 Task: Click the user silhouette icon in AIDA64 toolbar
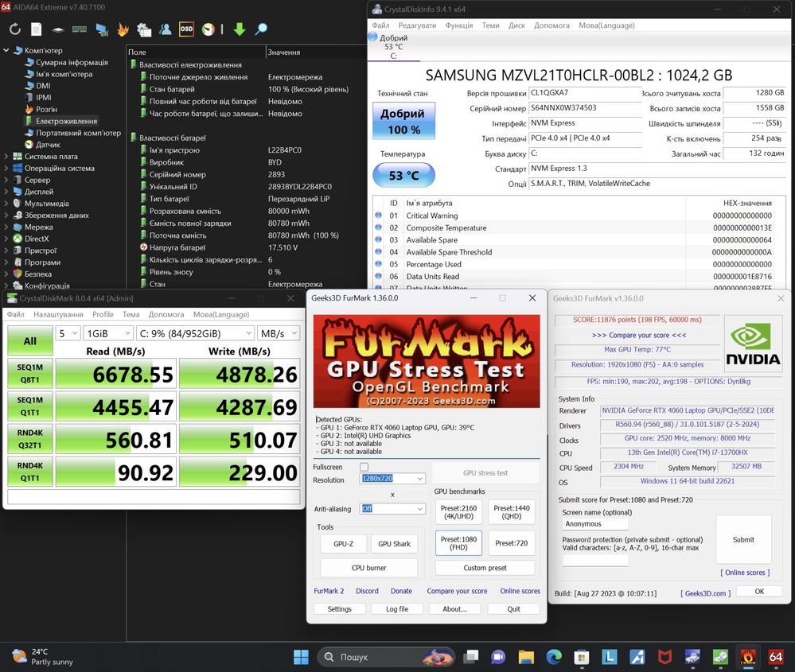tap(166, 29)
